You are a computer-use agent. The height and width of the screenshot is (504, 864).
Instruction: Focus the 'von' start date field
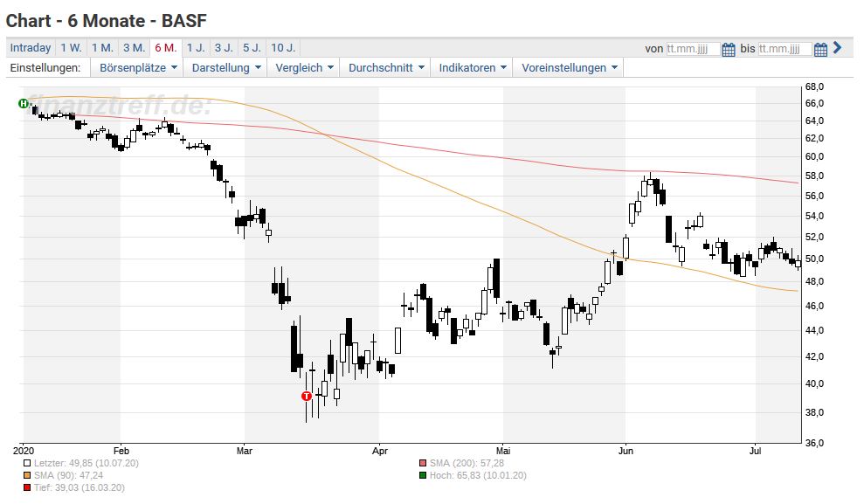click(693, 49)
